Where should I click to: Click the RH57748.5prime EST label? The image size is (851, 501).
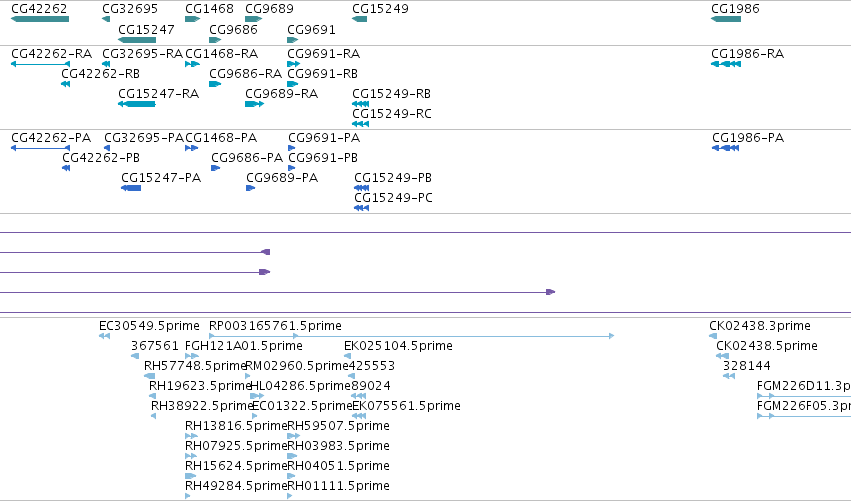(x=195, y=366)
